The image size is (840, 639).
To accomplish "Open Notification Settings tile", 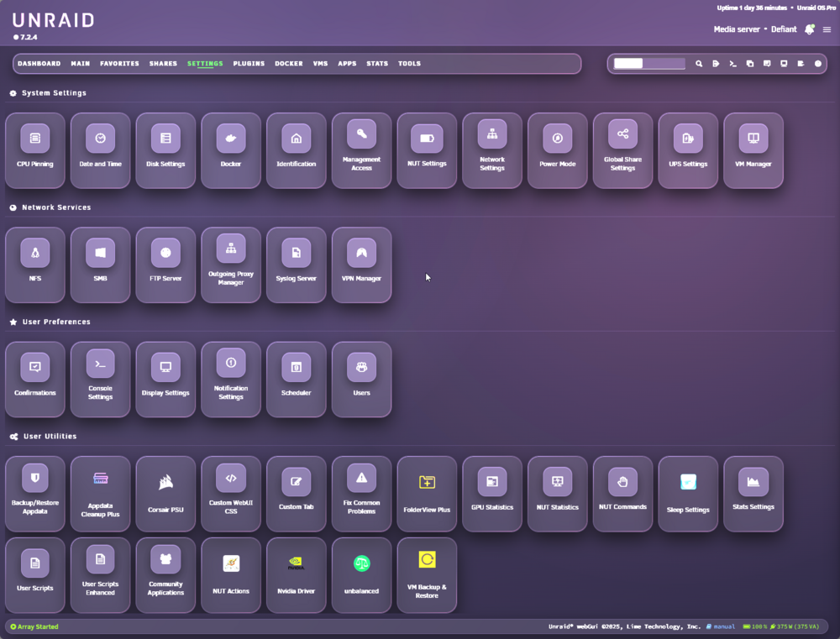I will click(x=231, y=380).
